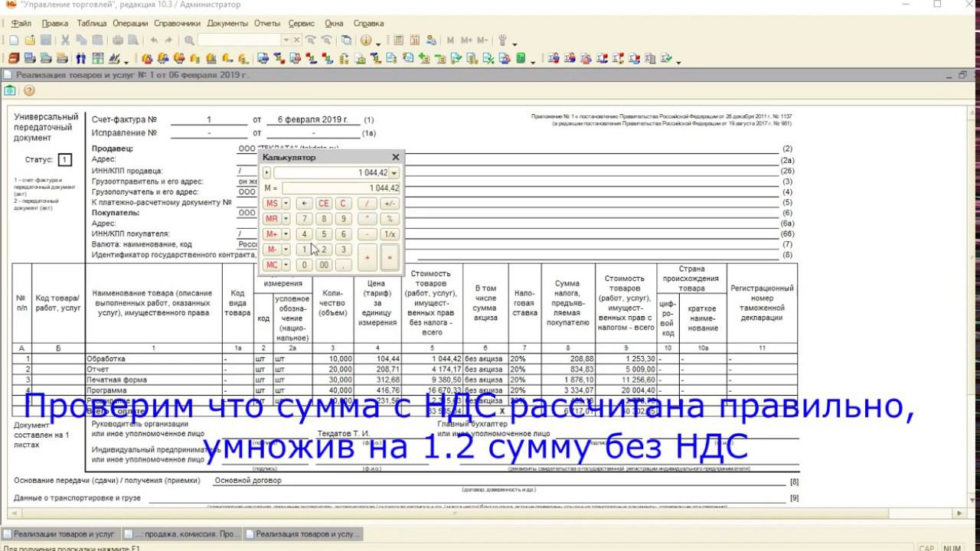Click the binoculars find icon
Image resolution: width=980 pixels, height=551 pixels.
click(80, 58)
